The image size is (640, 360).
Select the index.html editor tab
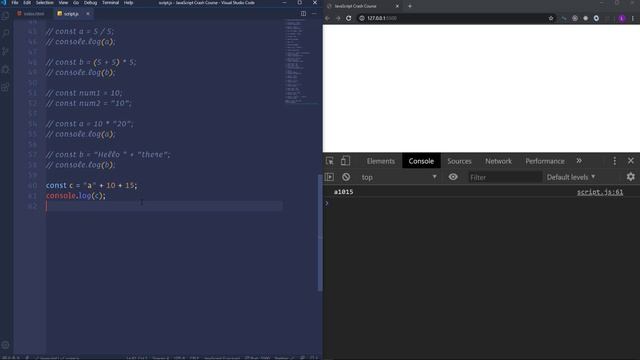(33, 14)
